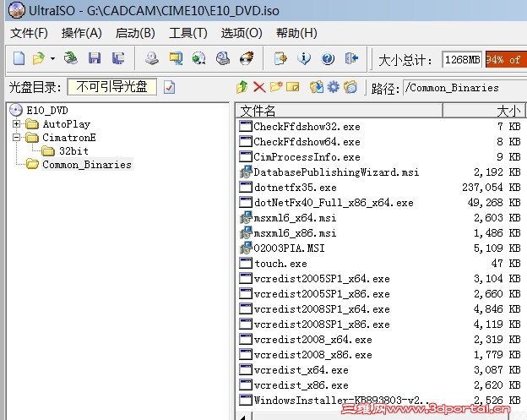527x420 pixels.
Task: Select the Common_Binaries folder
Action: pyautogui.click(x=87, y=165)
